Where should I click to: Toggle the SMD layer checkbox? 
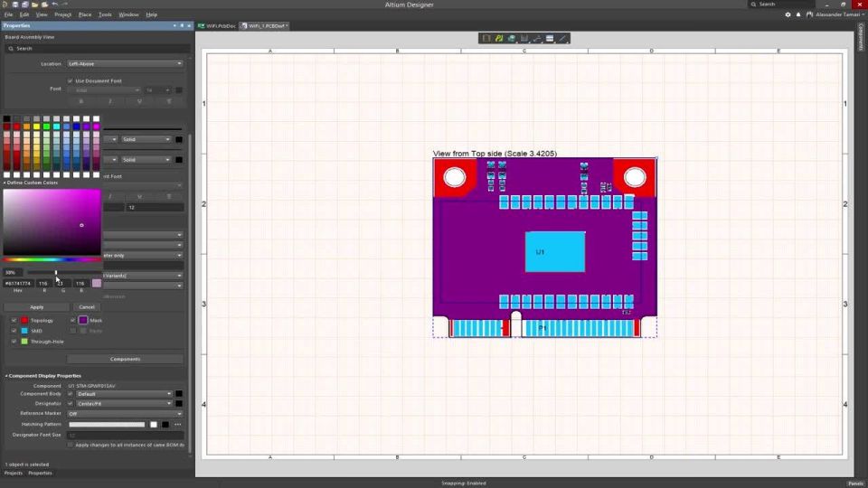pyautogui.click(x=14, y=331)
